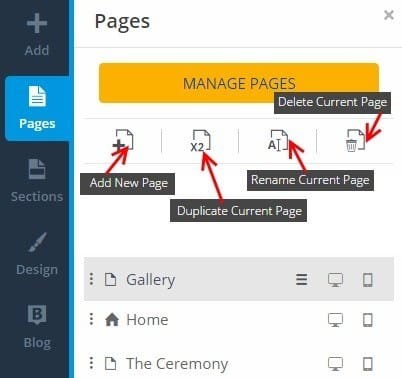The image size is (402, 378).
Task: Toggle desktop visibility for The Ceremony page
Action: [335, 364]
